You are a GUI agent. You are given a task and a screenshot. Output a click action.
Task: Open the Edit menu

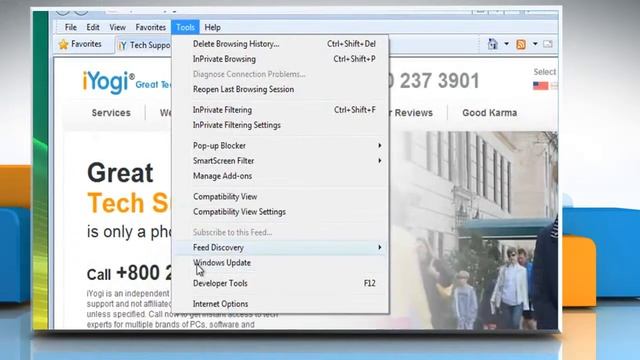point(93,27)
